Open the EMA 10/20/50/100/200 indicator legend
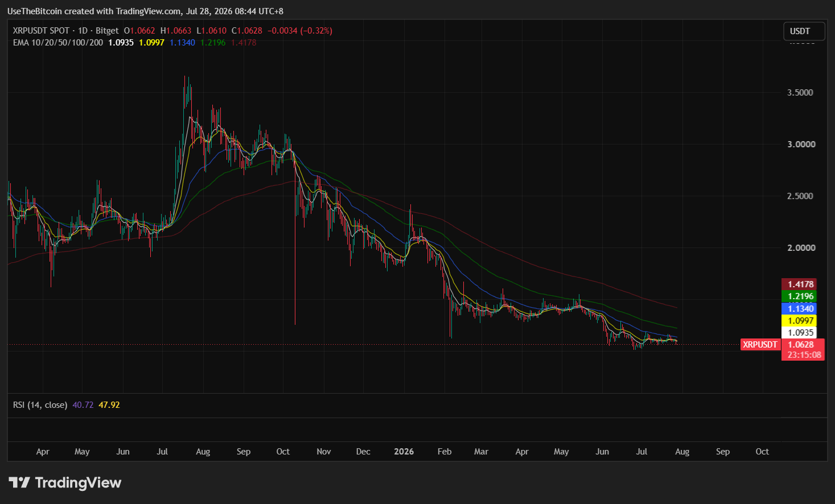 tap(57, 43)
